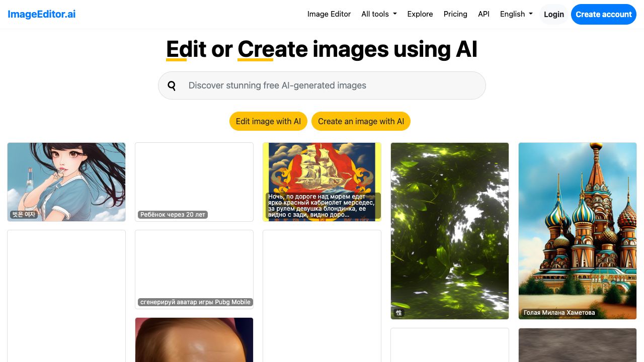The height and width of the screenshot is (362, 644).
Task: Open the Pricing page
Action: [x=455, y=14]
